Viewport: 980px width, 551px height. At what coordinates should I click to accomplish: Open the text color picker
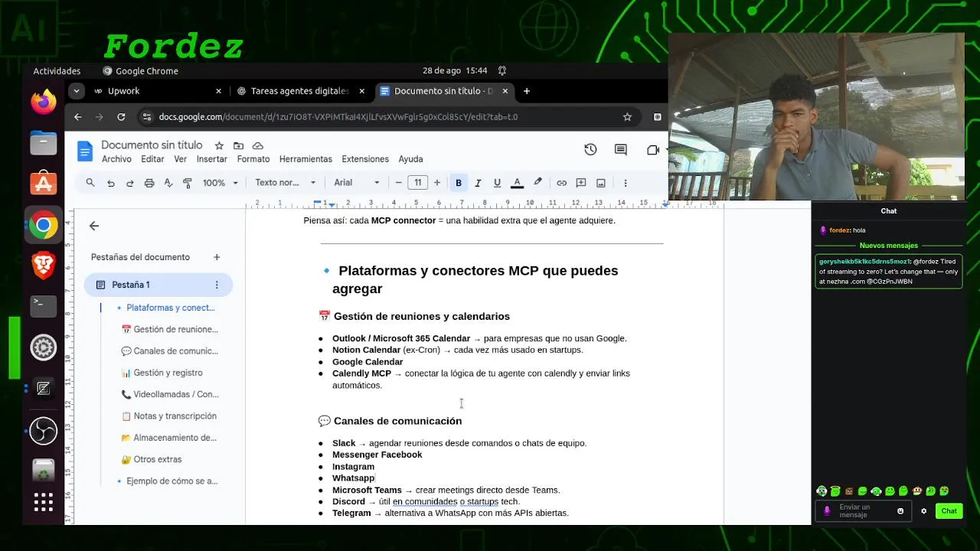[517, 183]
